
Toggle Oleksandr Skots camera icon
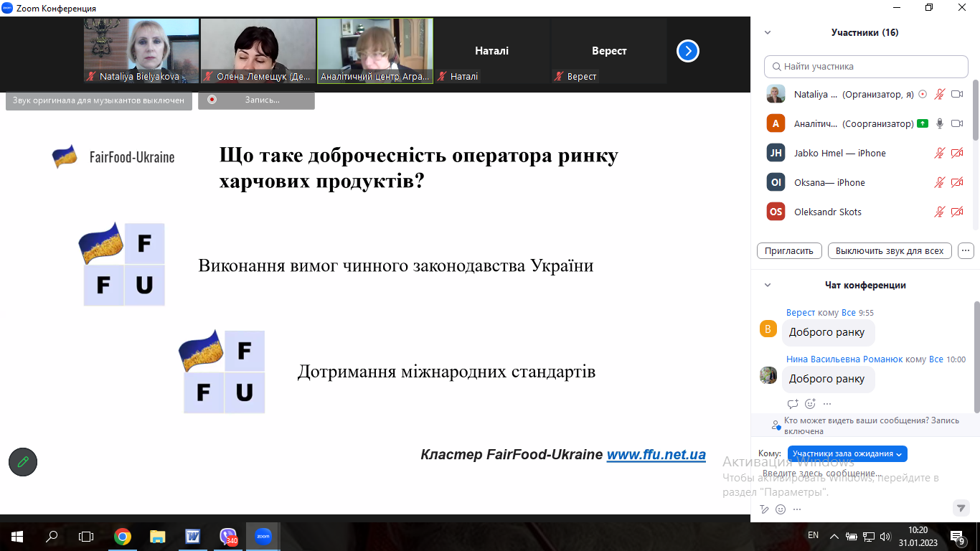pos(957,212)
